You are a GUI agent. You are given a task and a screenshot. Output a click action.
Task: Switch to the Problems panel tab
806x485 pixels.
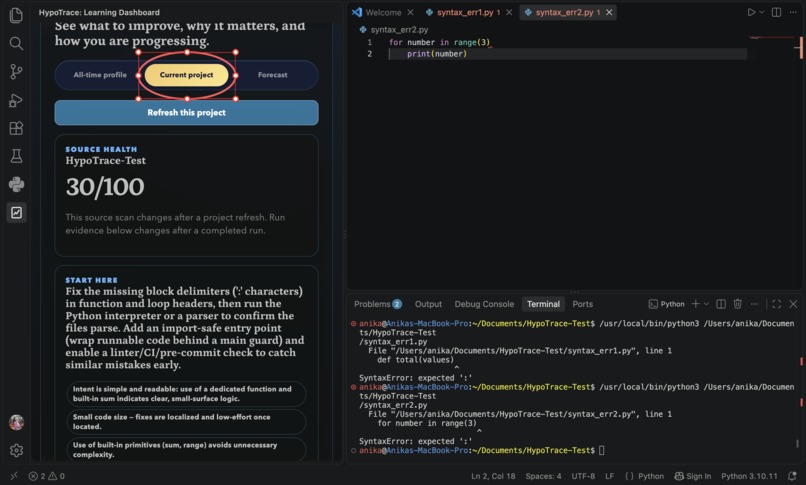378,304
